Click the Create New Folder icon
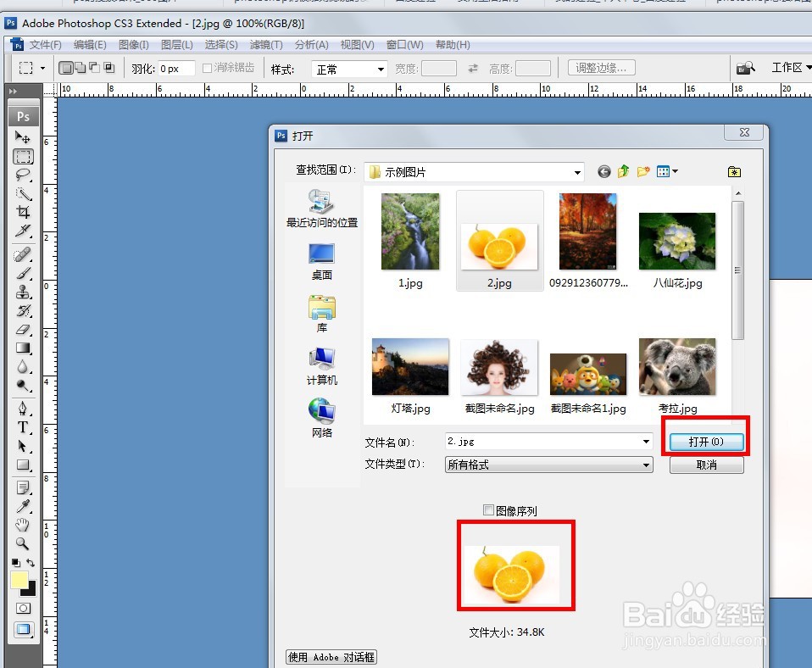This screenshot has width=812, height=668. point(642,171)
